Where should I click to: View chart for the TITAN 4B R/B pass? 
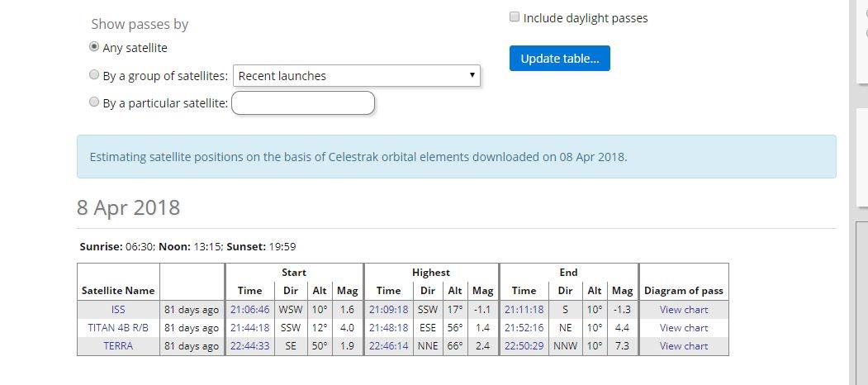click(683, 328)
